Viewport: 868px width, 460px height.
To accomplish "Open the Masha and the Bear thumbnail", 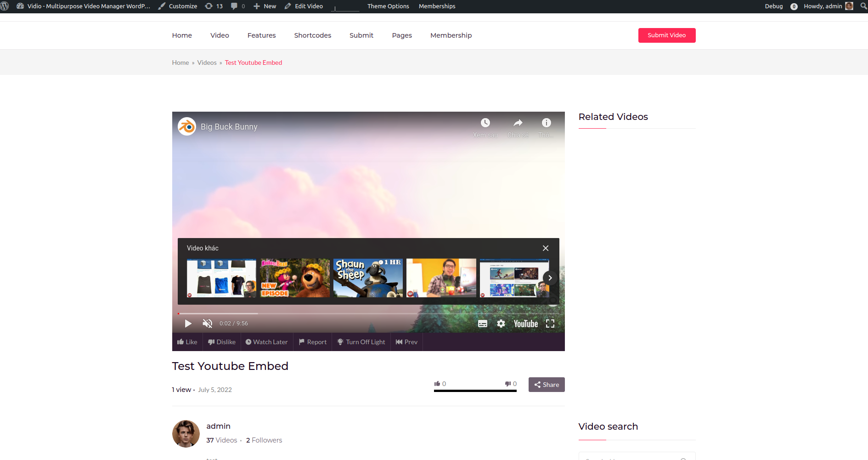I will [x=295, y=278].
